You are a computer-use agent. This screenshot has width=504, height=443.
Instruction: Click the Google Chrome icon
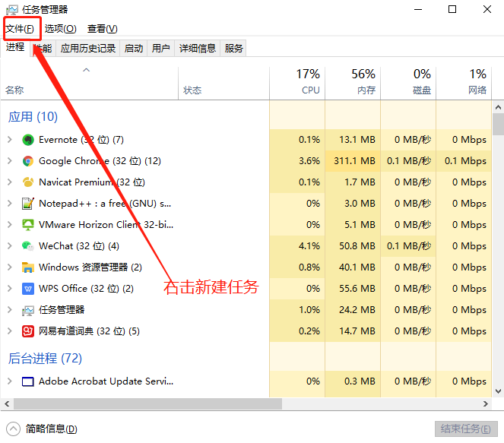[x=28, y=161]
